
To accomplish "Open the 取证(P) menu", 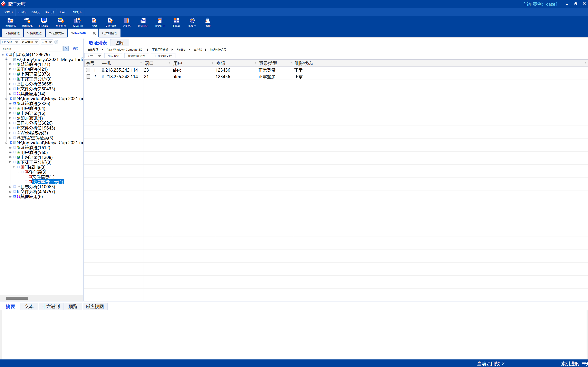I will [50, 12].
